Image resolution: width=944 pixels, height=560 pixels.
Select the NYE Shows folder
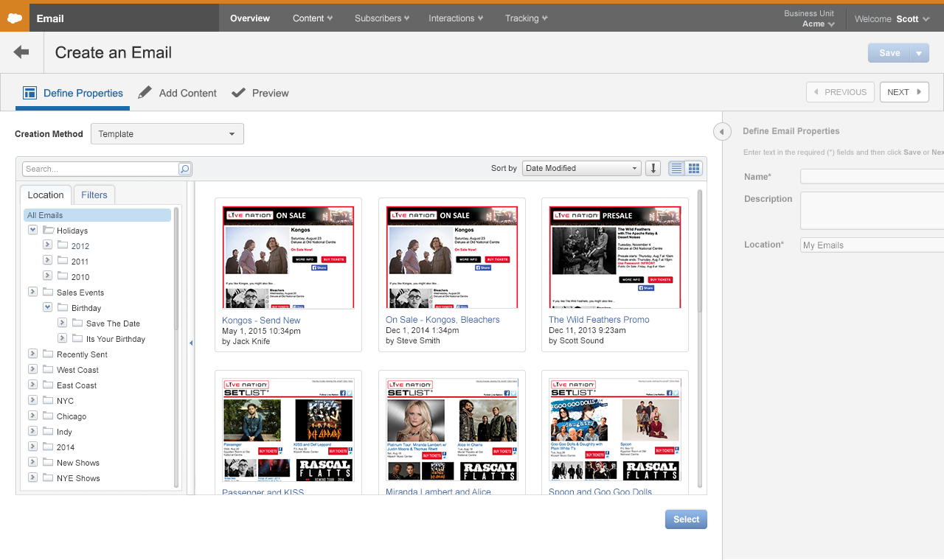pyautogui.click(x=78, y=478)
